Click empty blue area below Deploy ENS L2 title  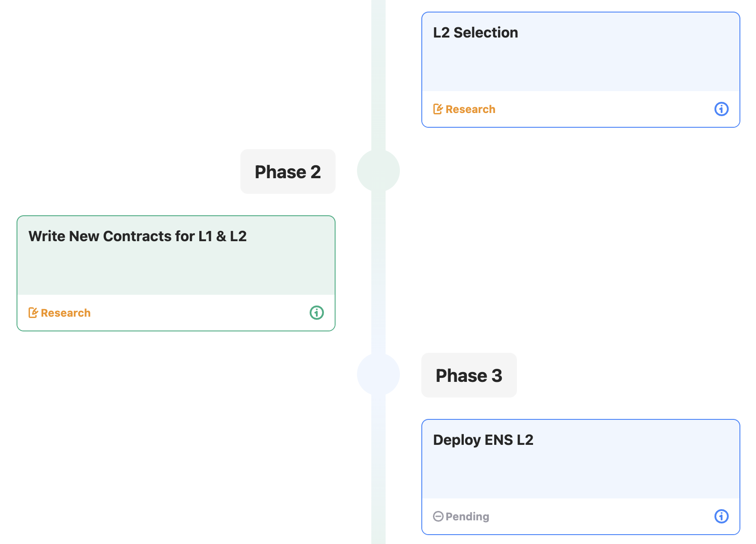(x=580, y=473)
